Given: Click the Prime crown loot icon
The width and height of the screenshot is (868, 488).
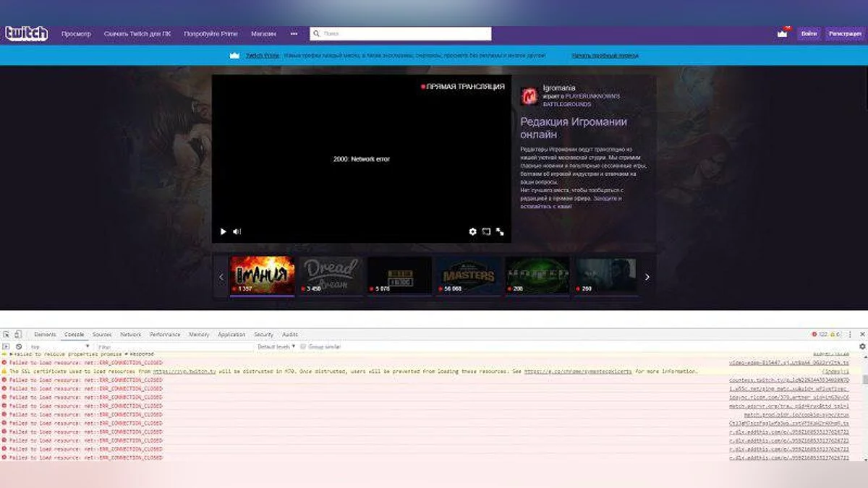Looking at the screenshot, I should 782,33.
